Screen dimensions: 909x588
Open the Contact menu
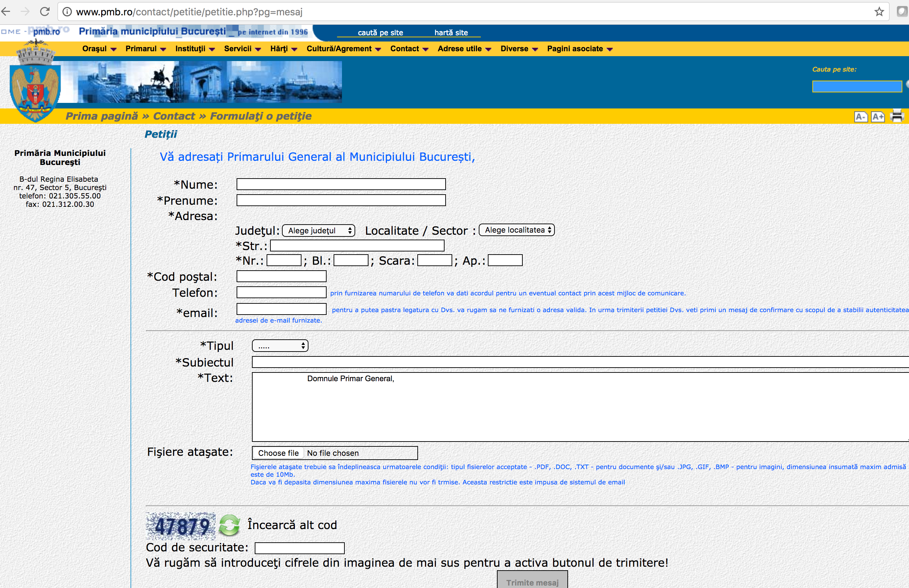409,49
